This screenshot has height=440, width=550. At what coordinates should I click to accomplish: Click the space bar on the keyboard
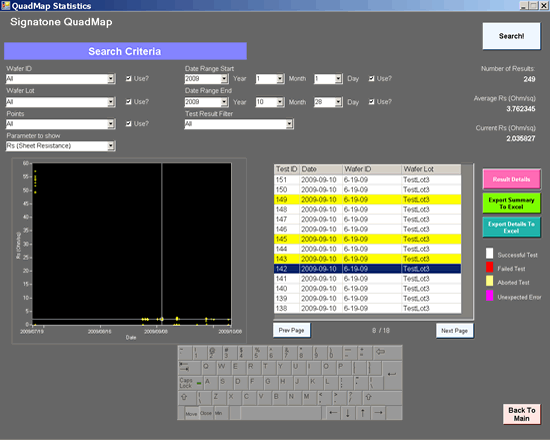[281, 413]
